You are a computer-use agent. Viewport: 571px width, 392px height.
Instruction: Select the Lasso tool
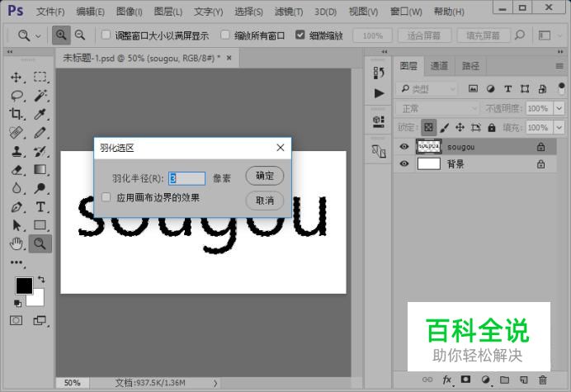[17, 96]
